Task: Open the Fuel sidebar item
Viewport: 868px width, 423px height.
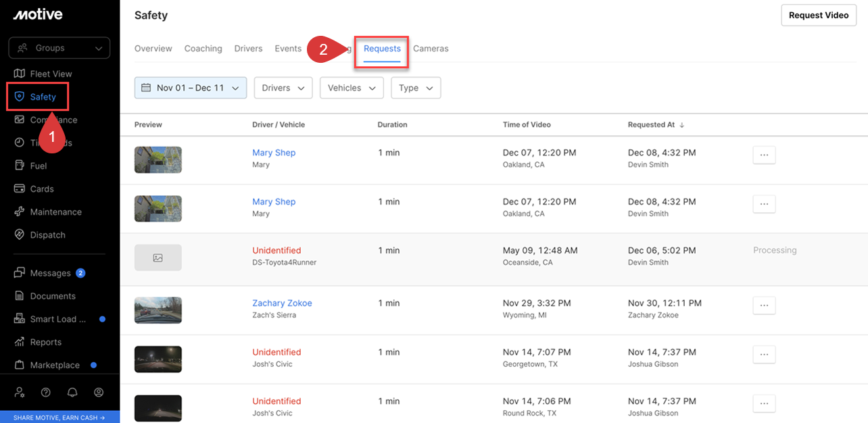Action: point(30,166)
